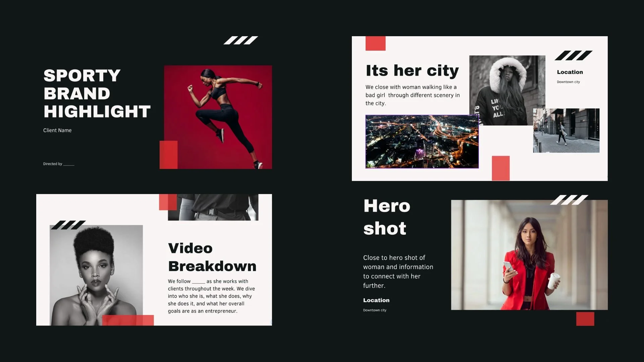Click the Video Breakdown heading
This screenshot has width=644, height=362.
[x=212, y=257]
